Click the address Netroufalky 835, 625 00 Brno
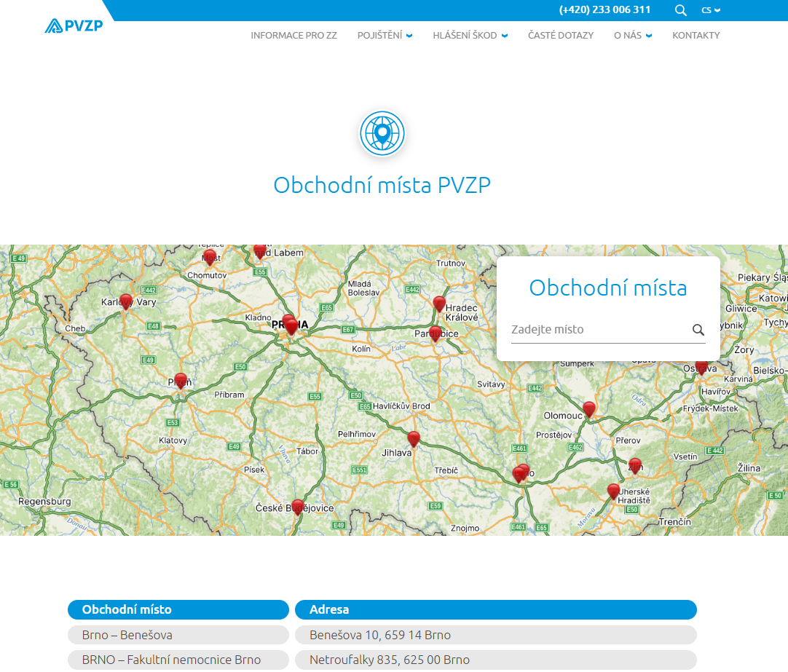788x672 pixels. (390, 660)
